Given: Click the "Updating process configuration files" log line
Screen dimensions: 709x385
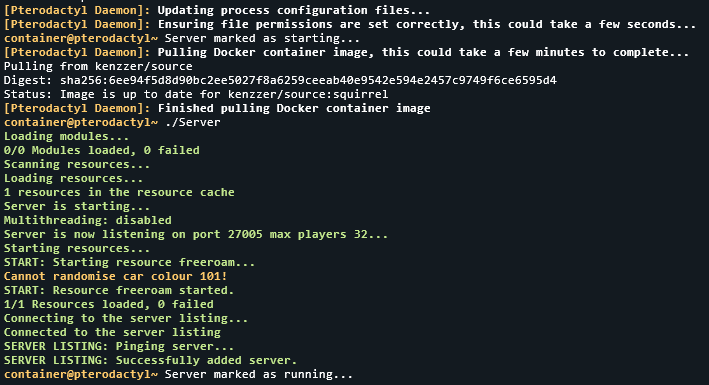Looking at the screenshot, I should pos(217,10).
